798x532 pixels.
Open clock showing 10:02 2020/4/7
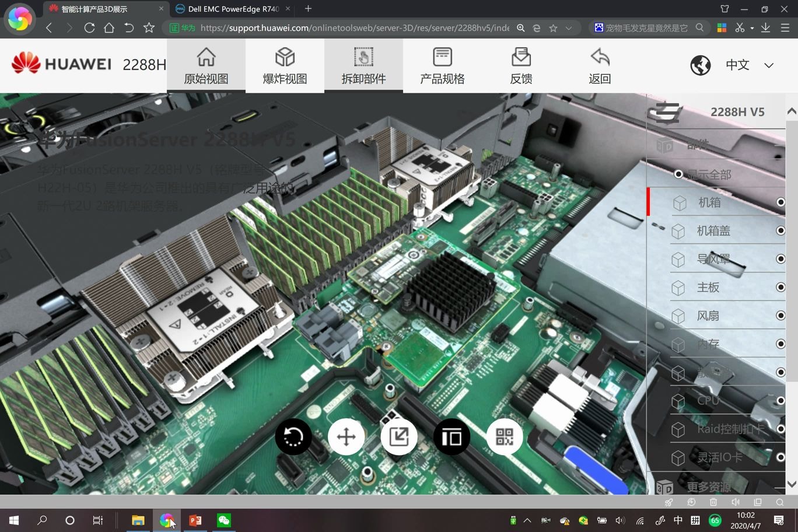point(745,520)
